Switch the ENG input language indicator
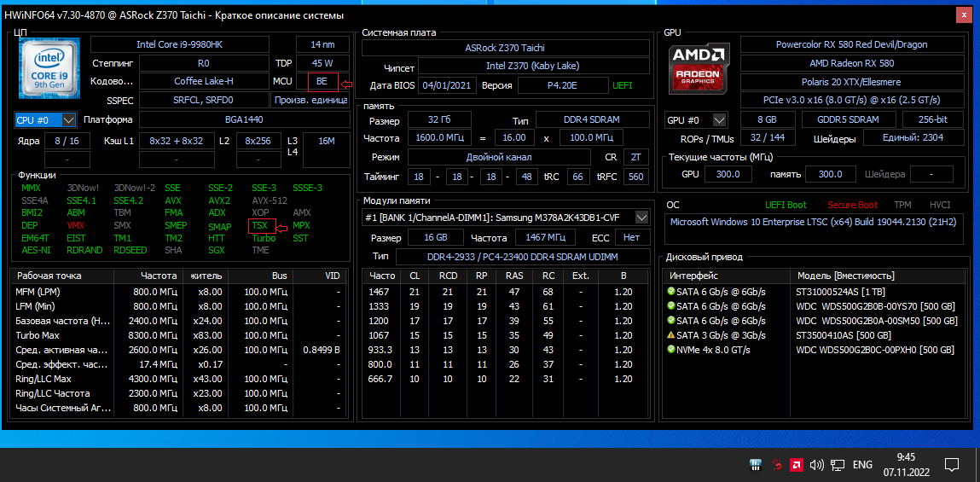The height and width of the screenshot is (482, 980). coord(862,464)
